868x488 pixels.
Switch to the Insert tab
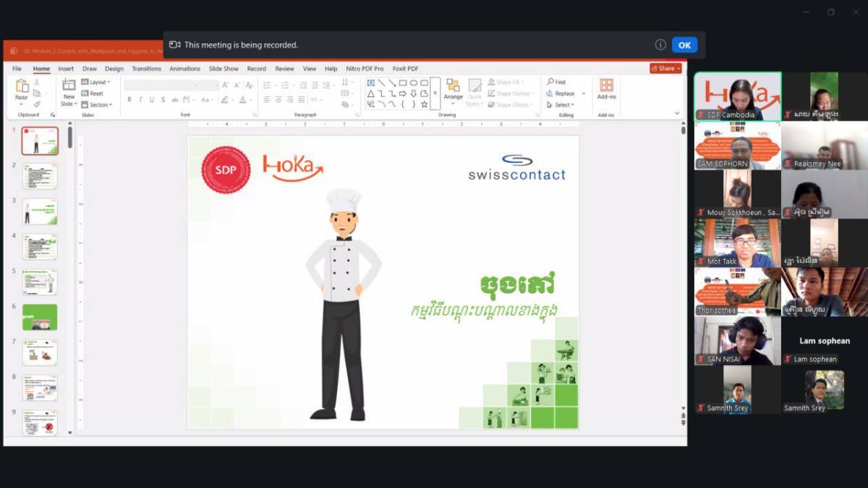tap(66, 69)
